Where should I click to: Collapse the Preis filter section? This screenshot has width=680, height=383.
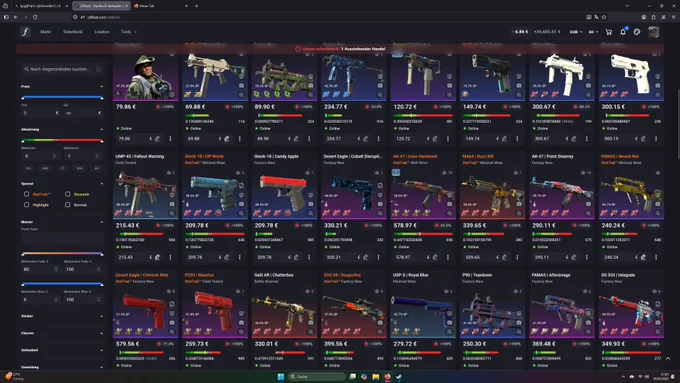click(102, 86)
